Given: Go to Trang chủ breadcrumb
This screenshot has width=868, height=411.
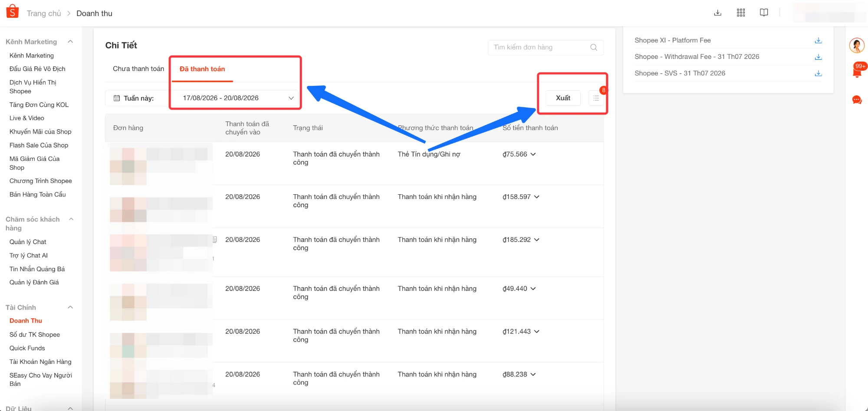Looking at the screenshot, I should (x=44, y=13).
